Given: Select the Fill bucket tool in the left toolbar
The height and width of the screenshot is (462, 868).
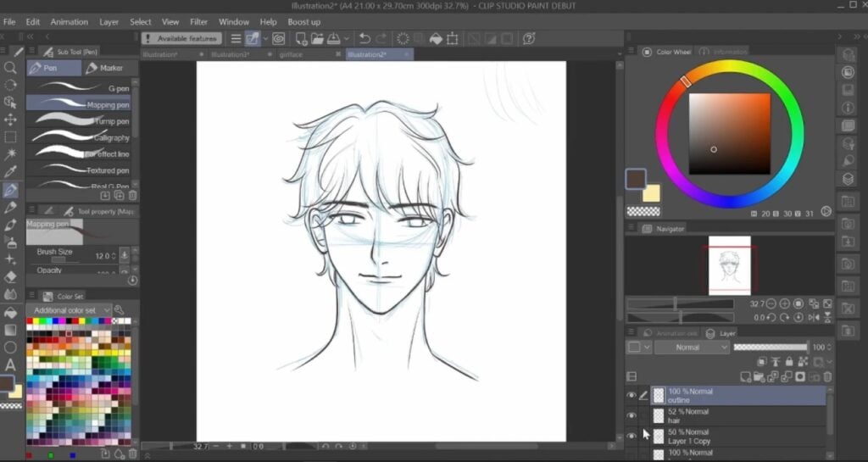Looking at the screenshot, I should coord(10,313).
